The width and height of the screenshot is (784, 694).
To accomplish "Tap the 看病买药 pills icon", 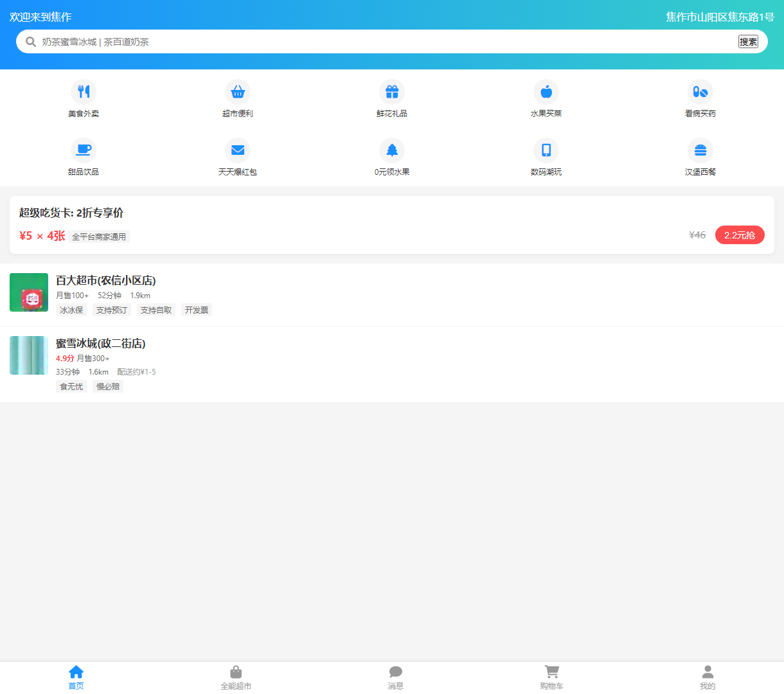I will 700,92.
